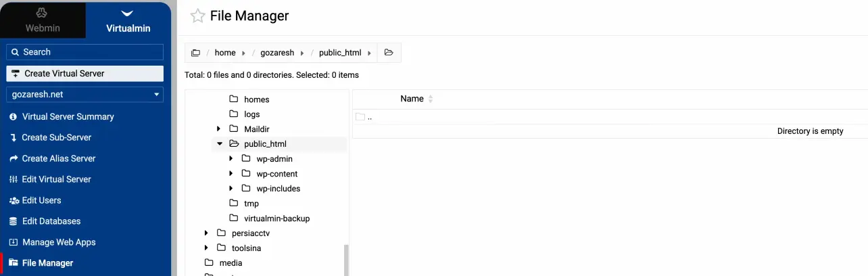Expand the persiacctv folder node
The width and height of the screenshot is (868, 276).
pos(206,233)
